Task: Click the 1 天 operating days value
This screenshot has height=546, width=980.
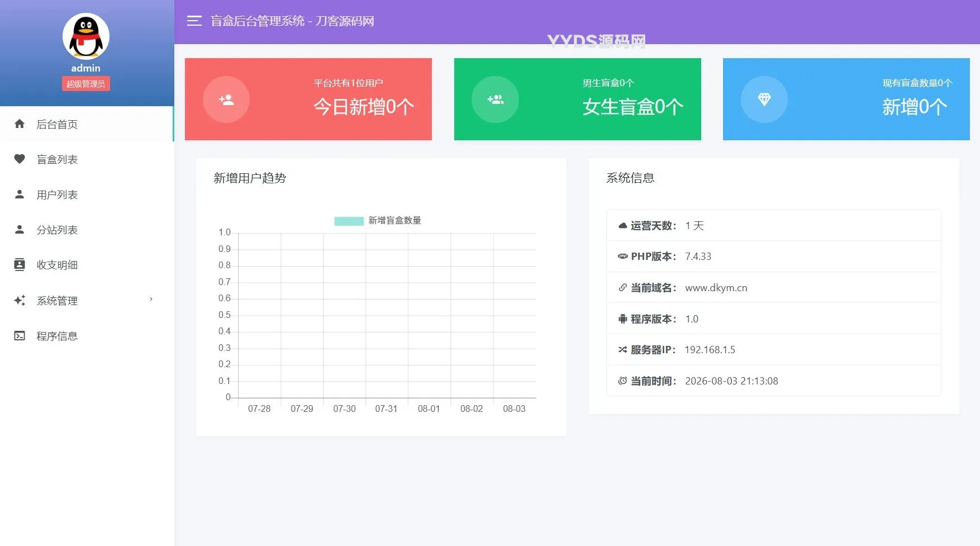Action: pyautogui.click(x=694, y=226)
